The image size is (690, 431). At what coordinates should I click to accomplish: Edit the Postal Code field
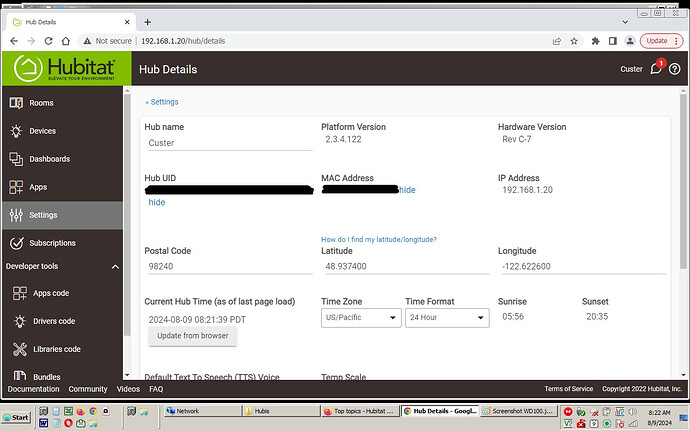[x=230, y=266]
